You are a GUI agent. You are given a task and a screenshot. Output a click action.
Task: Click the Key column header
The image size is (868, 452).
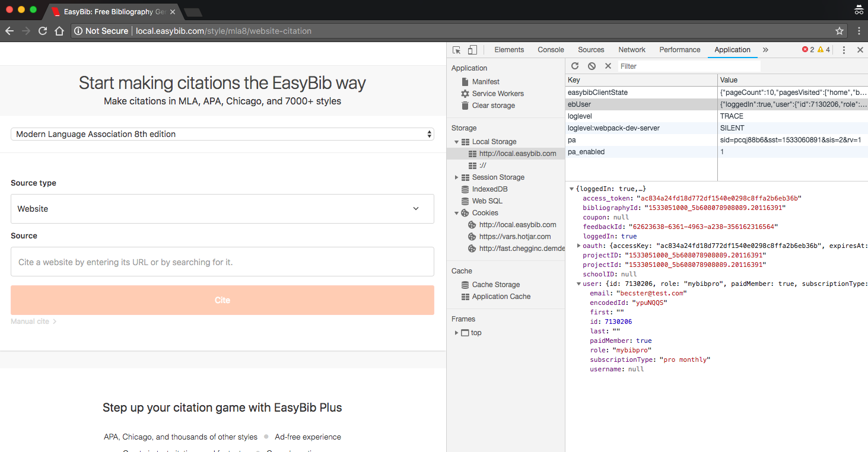coord(641,80)
